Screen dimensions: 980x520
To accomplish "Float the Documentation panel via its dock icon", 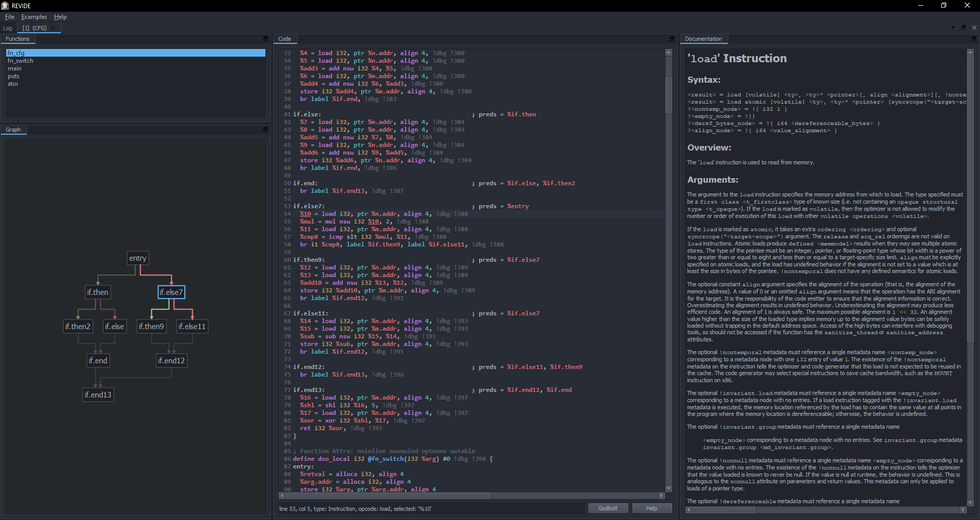I will (973, 39).
